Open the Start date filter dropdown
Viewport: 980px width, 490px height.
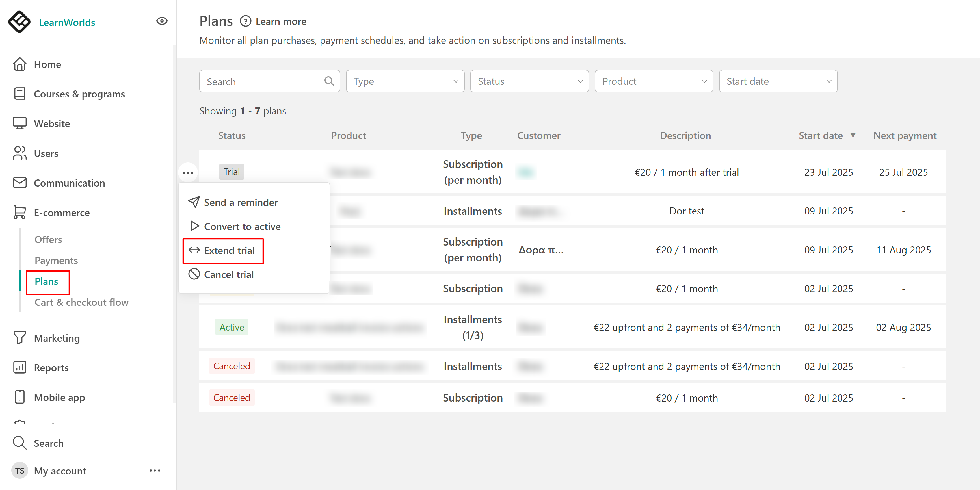[x=778, y=81]
